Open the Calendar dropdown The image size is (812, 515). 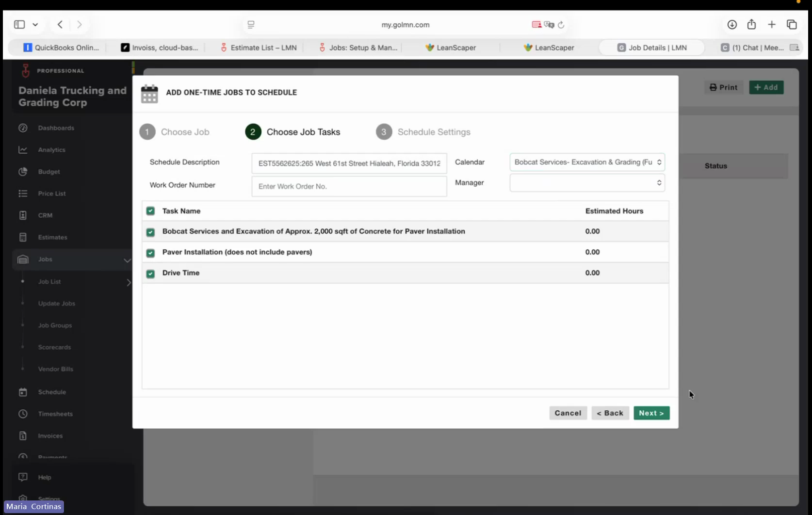point(587,162)
